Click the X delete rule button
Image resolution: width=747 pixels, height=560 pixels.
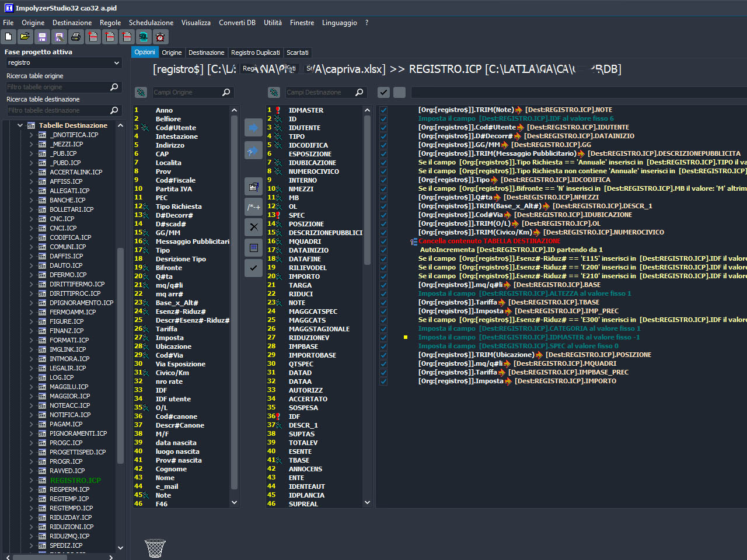coord(253,227)
